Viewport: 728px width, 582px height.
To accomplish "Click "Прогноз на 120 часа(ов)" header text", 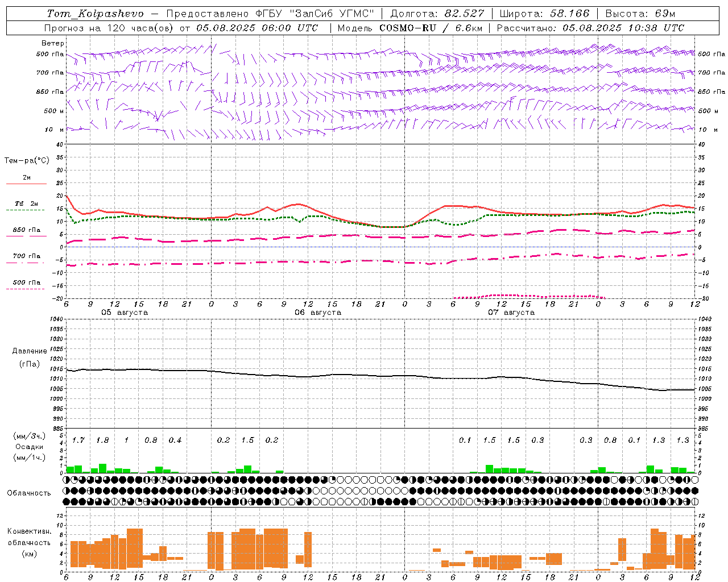I will pyautogui.click(x=110, y=28).
